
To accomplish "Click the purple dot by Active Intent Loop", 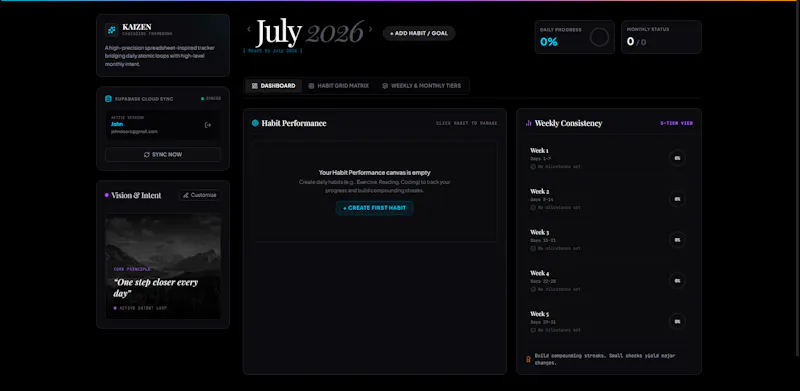I will [115, 308].
